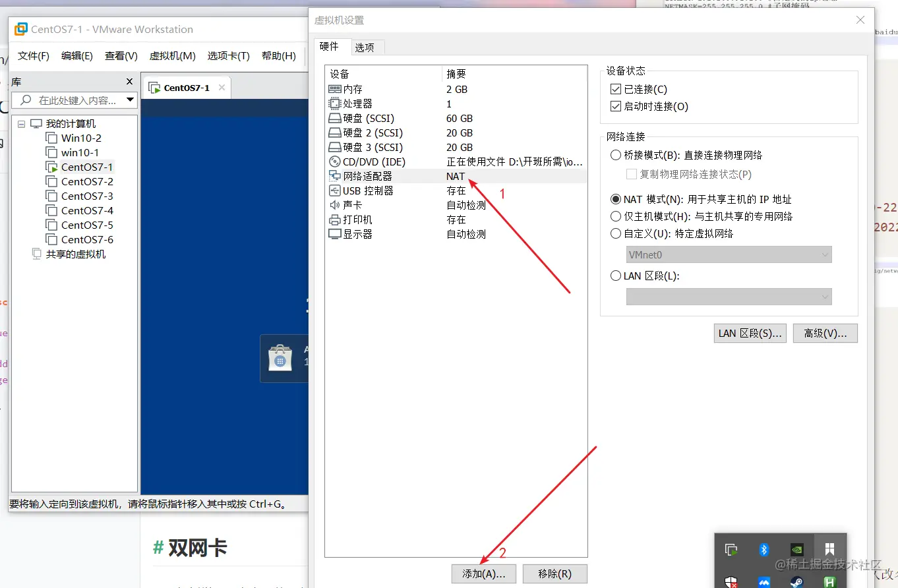Click the library search input field
898x588 pixels.
pyautogui.click(x=75, y=100)
